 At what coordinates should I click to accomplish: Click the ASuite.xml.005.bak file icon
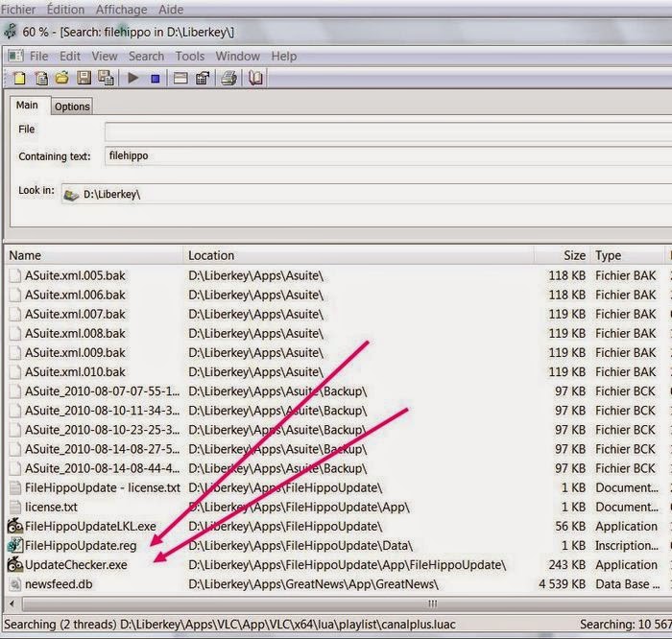tap(15, 275)
